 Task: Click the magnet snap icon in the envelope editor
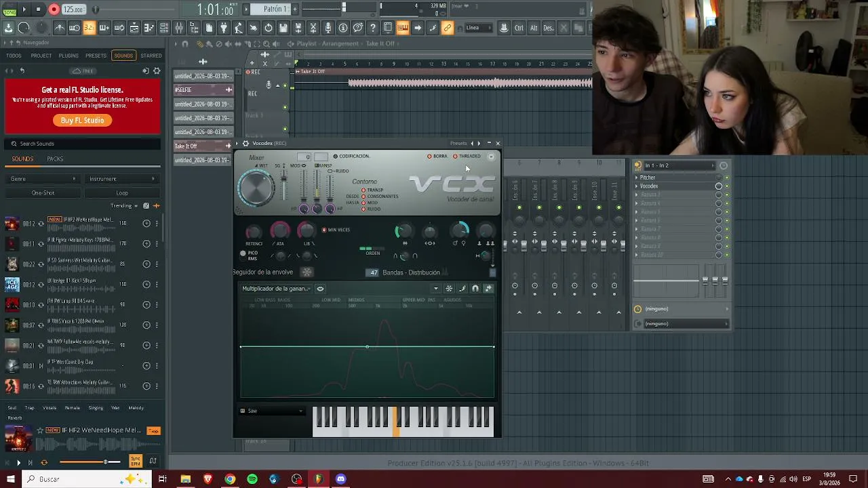[475, 289]
